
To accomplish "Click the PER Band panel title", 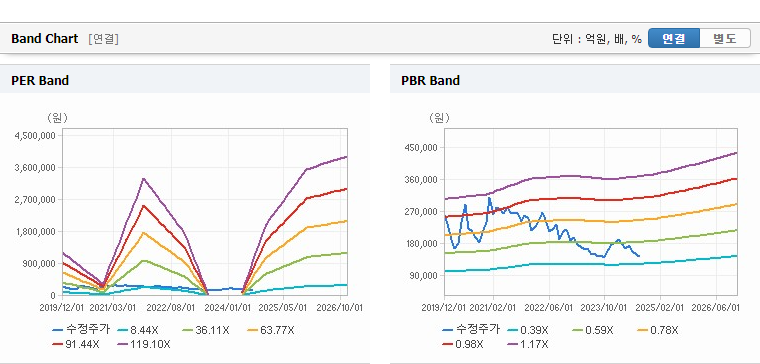I will coord(40,80).
